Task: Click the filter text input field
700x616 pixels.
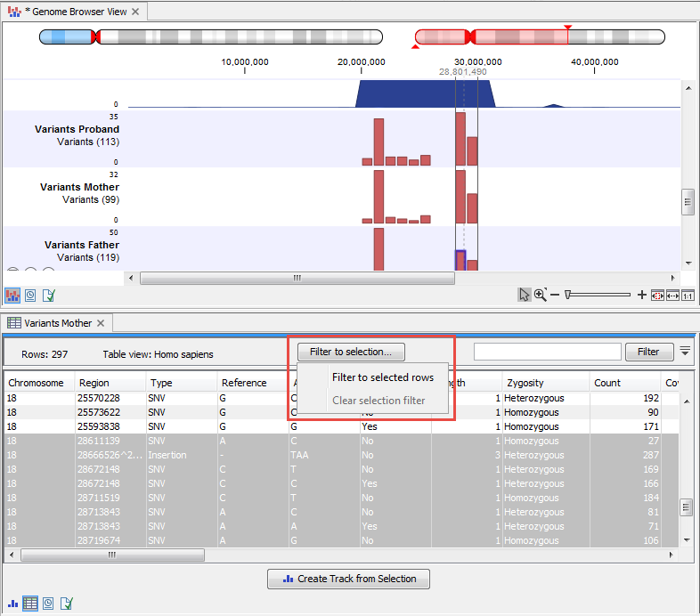Action: [547, 352]
